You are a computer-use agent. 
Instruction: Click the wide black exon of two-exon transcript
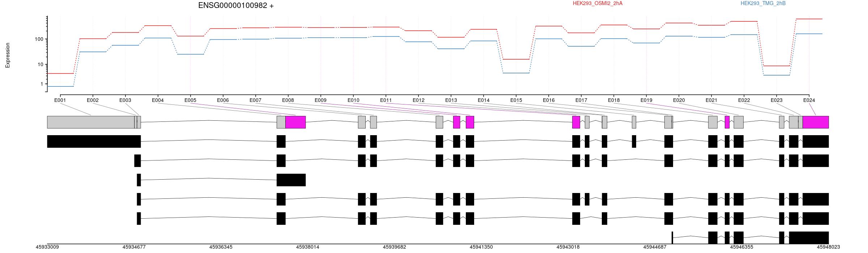pos(291,180)
